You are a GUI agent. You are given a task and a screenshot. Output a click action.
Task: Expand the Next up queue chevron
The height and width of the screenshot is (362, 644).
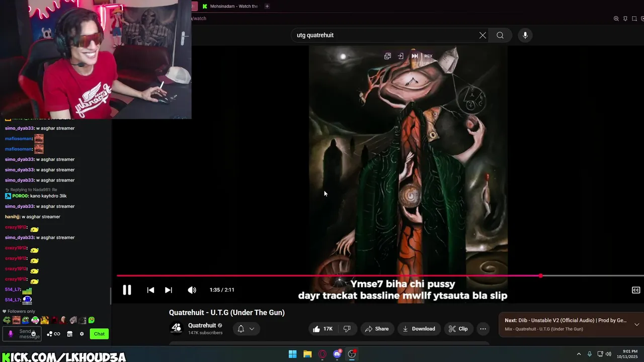[636, 324]
